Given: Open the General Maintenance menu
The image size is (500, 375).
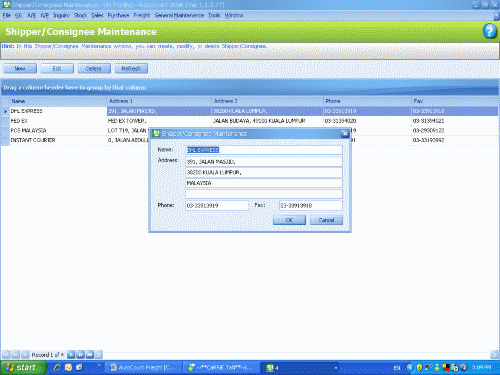Looking at the screenshot, I should click(179, 15).
